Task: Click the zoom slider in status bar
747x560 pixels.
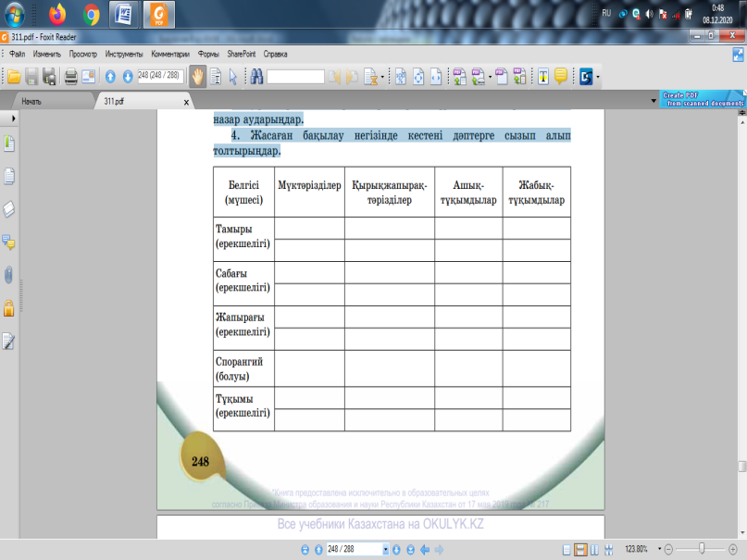Action: coord(703,549)
